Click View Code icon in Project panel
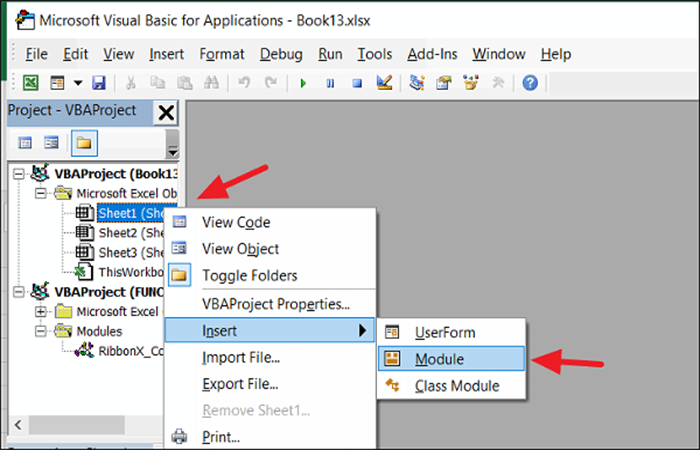The width and height of the screenshot is (700, 450). tap(25, 143)
